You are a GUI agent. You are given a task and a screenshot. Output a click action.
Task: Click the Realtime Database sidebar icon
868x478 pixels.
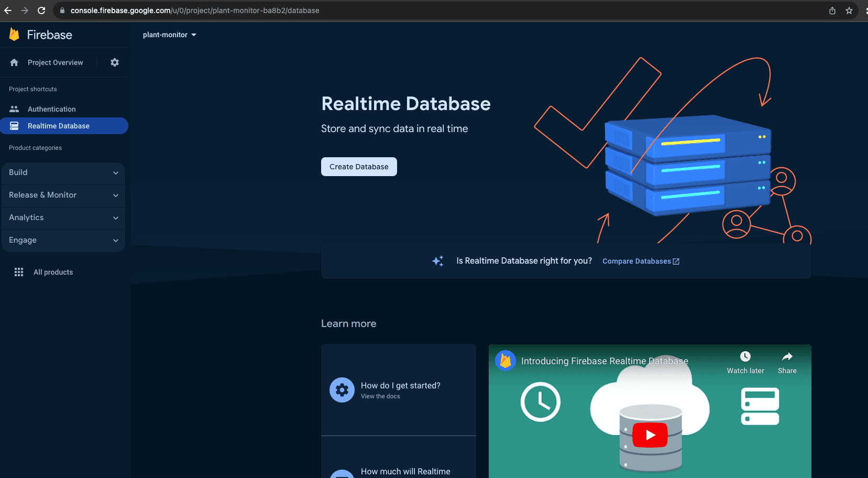pyautogui.click(x=14, y=126)
